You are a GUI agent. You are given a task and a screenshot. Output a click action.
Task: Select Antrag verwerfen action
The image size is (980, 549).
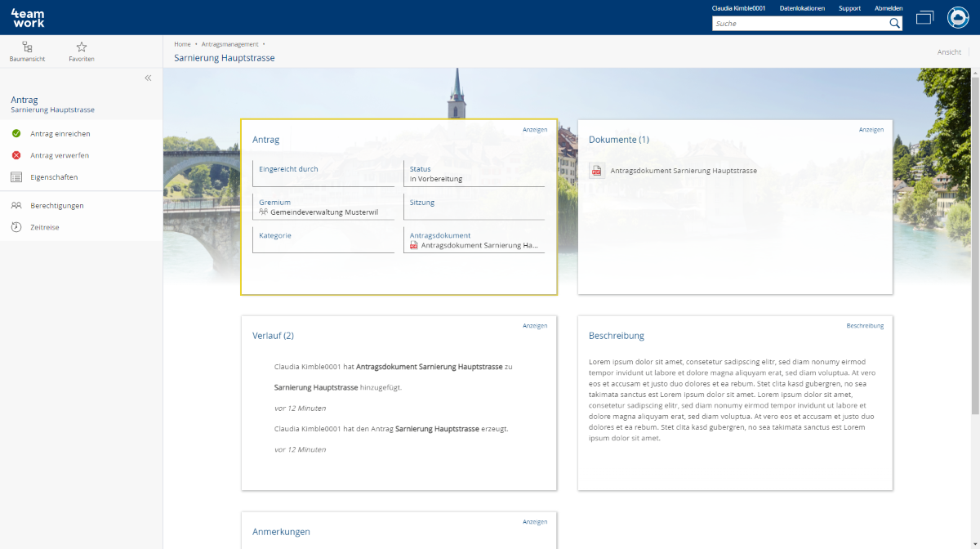[x=60, y=155]
